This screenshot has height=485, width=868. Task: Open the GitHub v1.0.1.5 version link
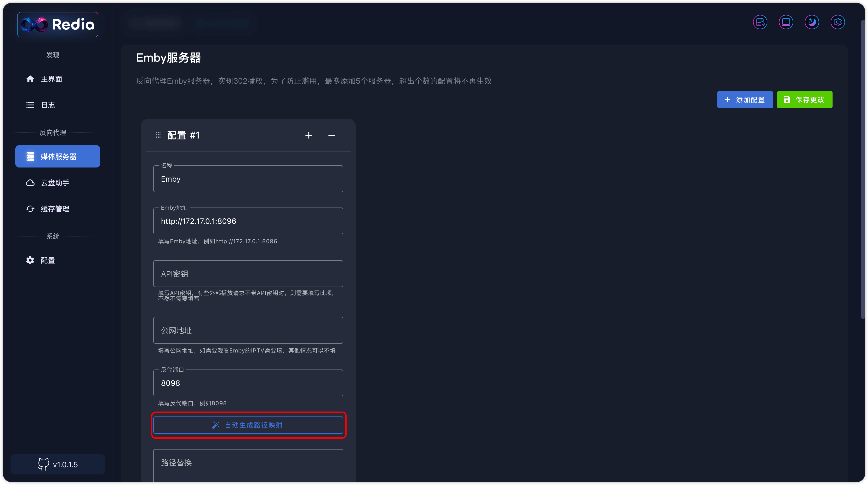[58, 464]
